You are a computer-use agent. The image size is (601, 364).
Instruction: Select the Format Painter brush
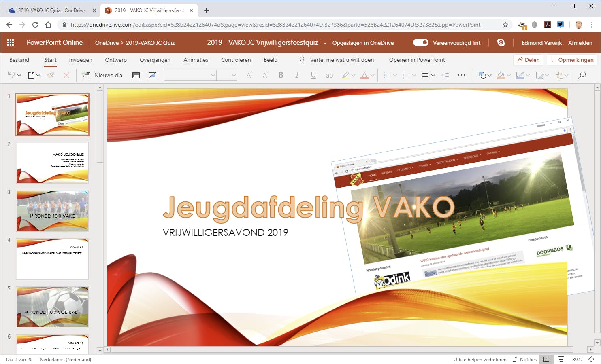click(x=51, y=75)
